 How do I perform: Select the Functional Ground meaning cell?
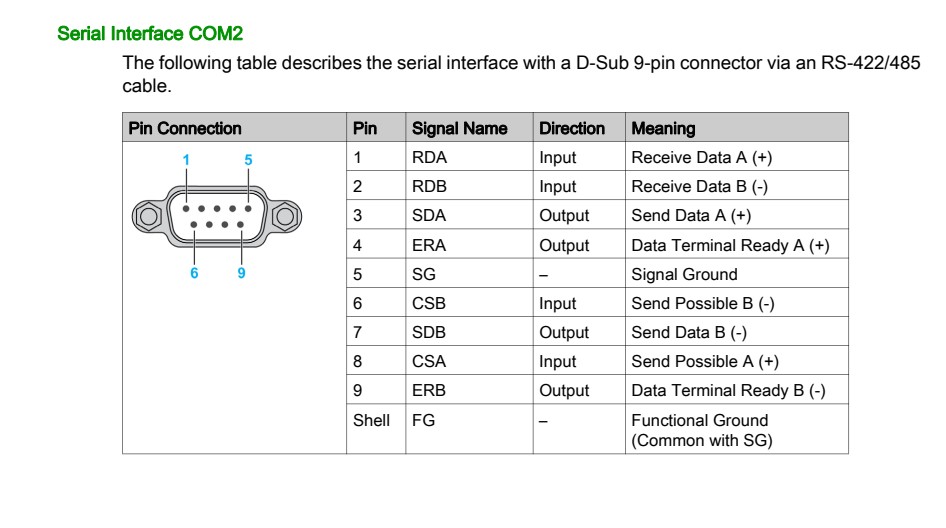pos(700,429)
